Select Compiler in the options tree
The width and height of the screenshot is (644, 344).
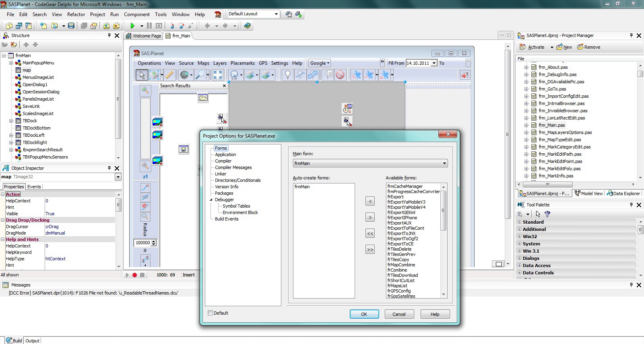(223, 161)
